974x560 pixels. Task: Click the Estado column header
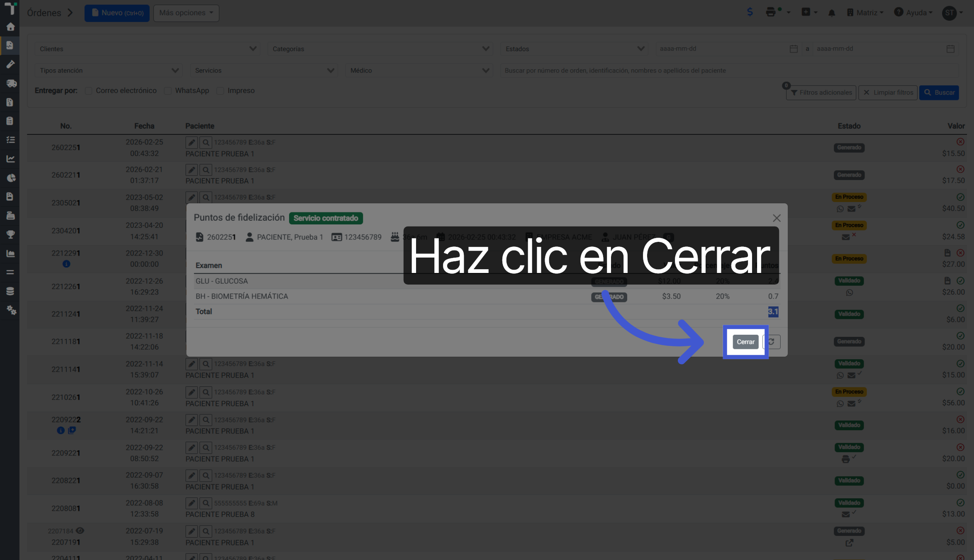pos(849,126)
